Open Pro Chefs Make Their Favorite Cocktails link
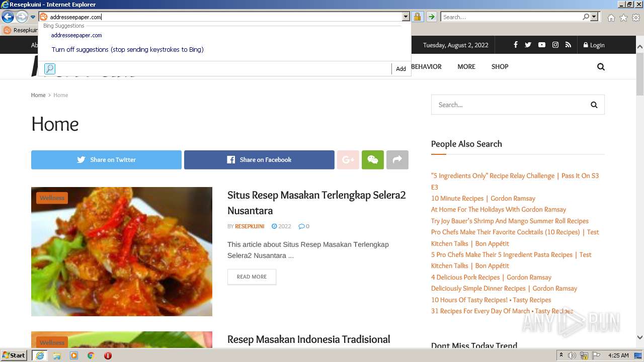644x362 pixels. [515, 237]
